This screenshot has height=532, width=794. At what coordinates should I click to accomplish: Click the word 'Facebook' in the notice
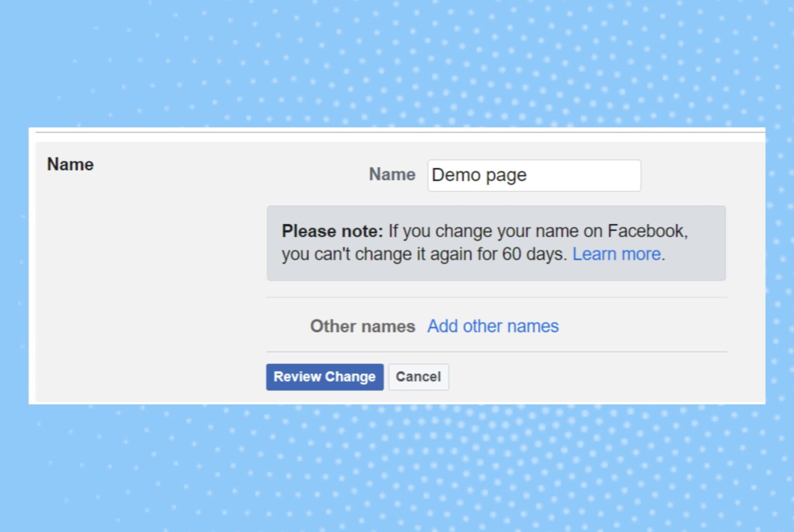point(646,231)
